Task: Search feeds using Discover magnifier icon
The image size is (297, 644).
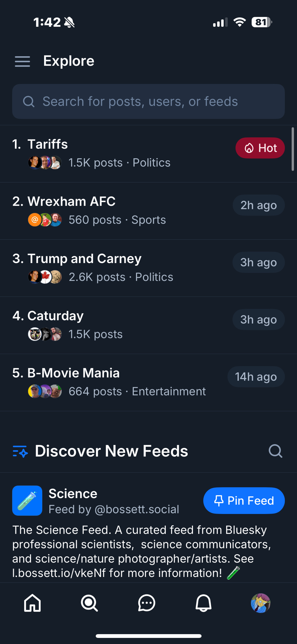Action: pos(275,451)
